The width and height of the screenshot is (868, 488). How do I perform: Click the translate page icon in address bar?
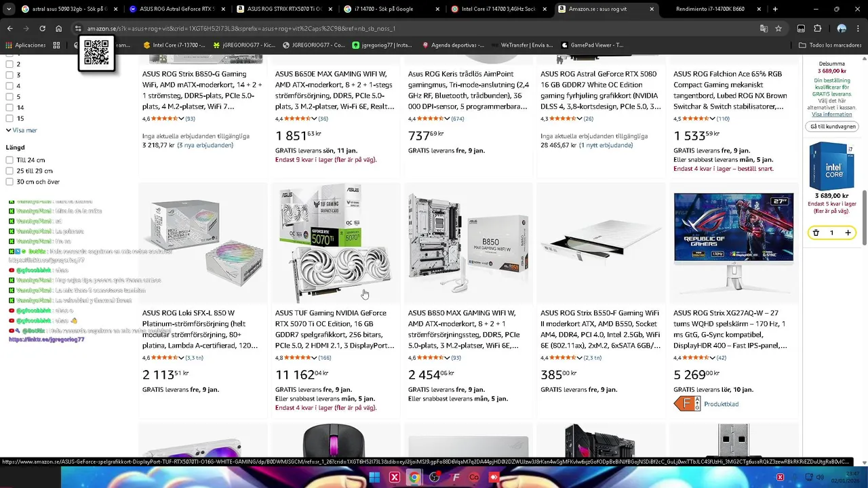click(764, 28)
